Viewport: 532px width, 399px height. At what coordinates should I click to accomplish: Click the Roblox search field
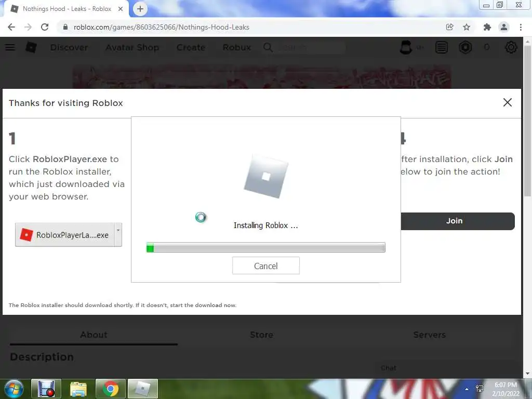coord(311,47)
